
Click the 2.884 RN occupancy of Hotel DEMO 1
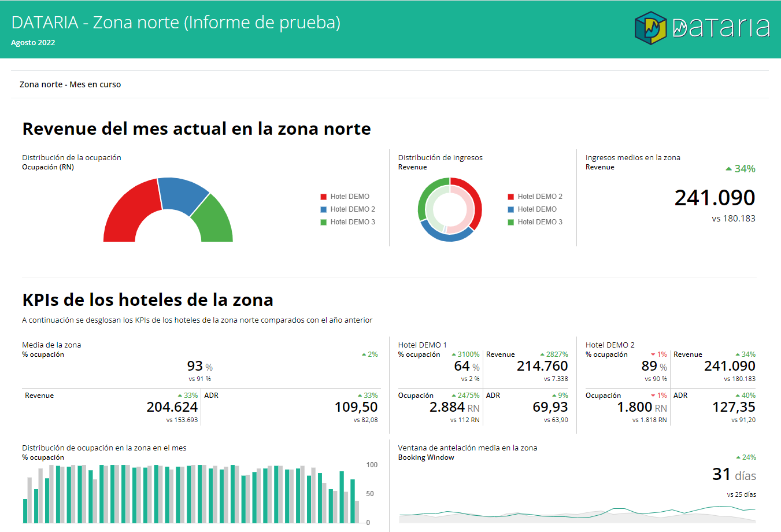[x=454, y=407]
